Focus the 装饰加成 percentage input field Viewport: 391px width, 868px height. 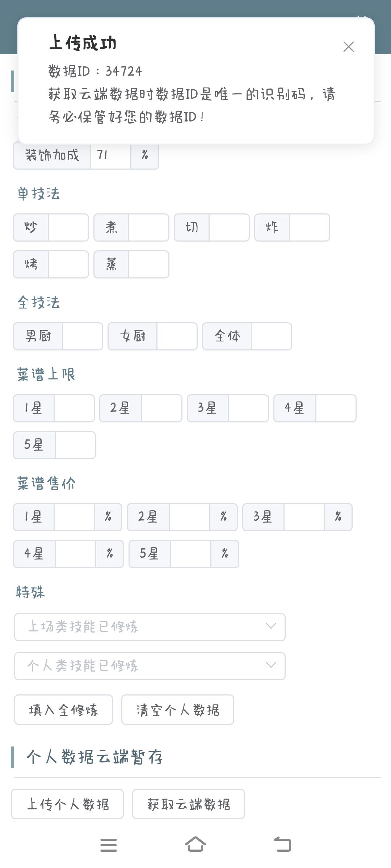coord(111,155)
